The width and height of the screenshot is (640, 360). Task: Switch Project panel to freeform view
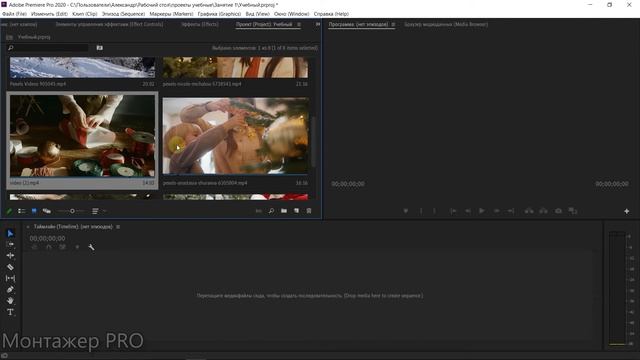47,211
